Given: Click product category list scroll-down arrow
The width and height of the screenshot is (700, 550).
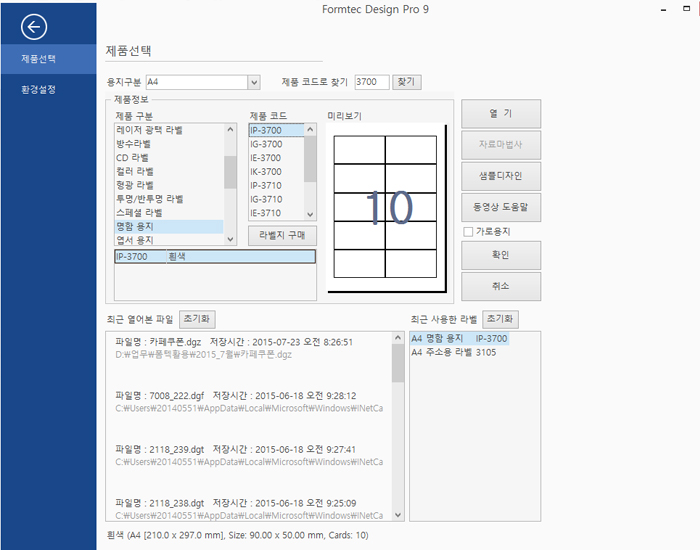Looking at the screenshot, I should click(x=230, y=239).
